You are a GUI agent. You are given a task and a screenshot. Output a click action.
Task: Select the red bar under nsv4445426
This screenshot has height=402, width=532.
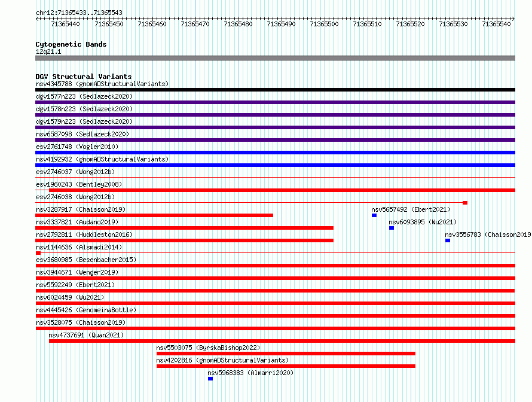coord(275,316)
